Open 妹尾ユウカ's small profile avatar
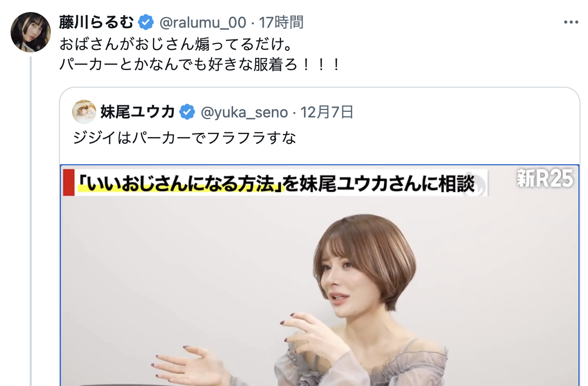The image size is (588, 386). pyautogui.click(x=84, y=112)
